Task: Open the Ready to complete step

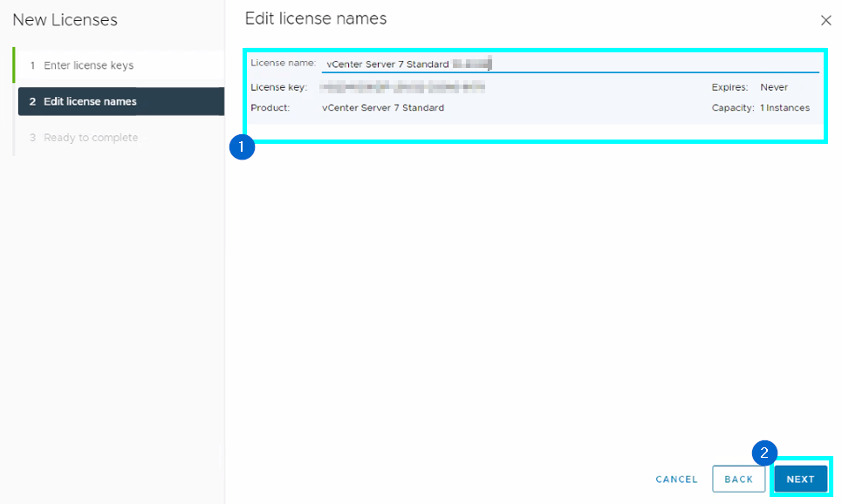Action: [120, 138]
